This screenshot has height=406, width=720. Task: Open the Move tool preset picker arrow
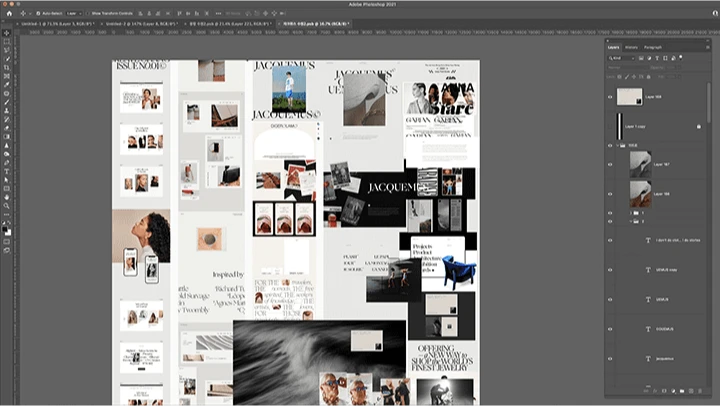click(30, 13)
